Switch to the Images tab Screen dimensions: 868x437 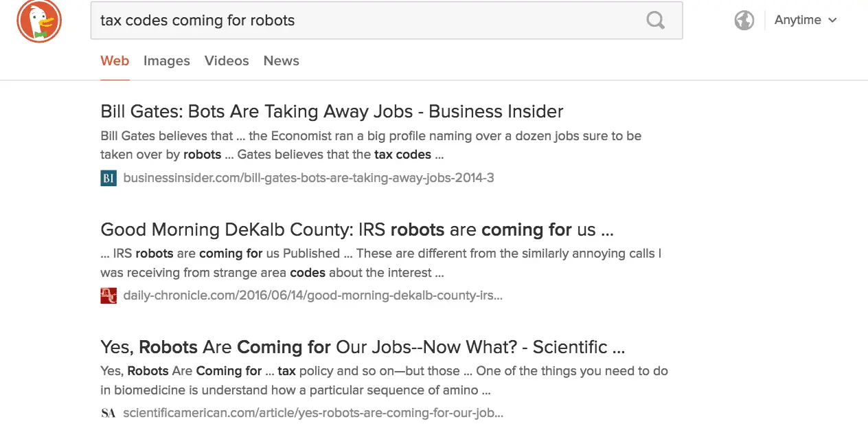point(166,60)
